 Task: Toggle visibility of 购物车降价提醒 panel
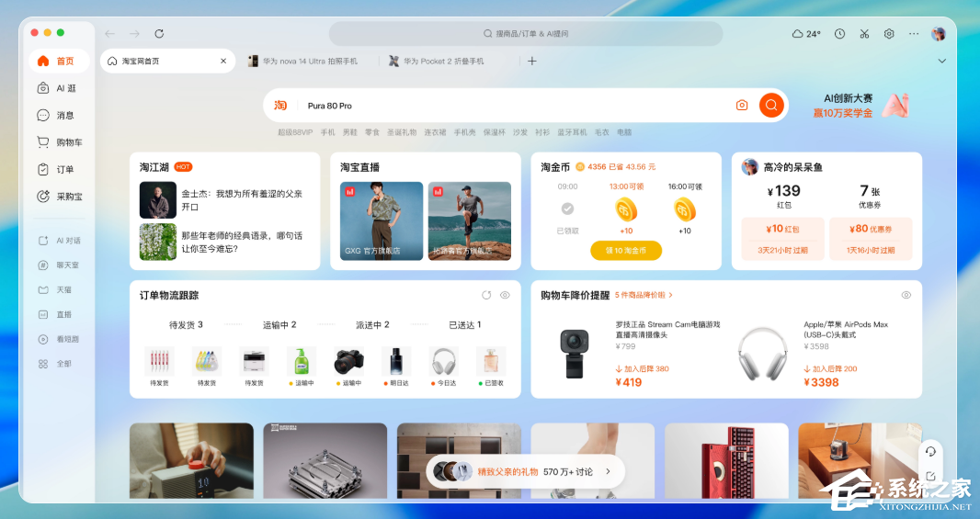pos(906,295)
